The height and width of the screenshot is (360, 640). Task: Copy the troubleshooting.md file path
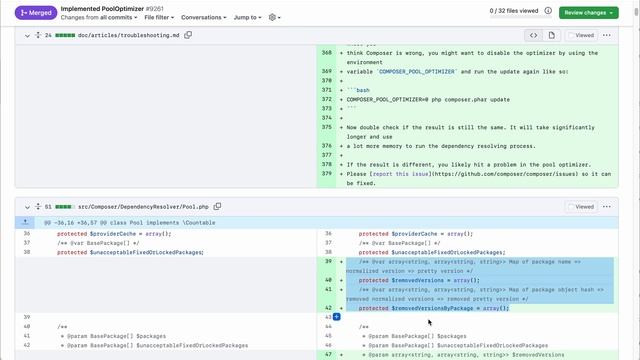(188, 35)
